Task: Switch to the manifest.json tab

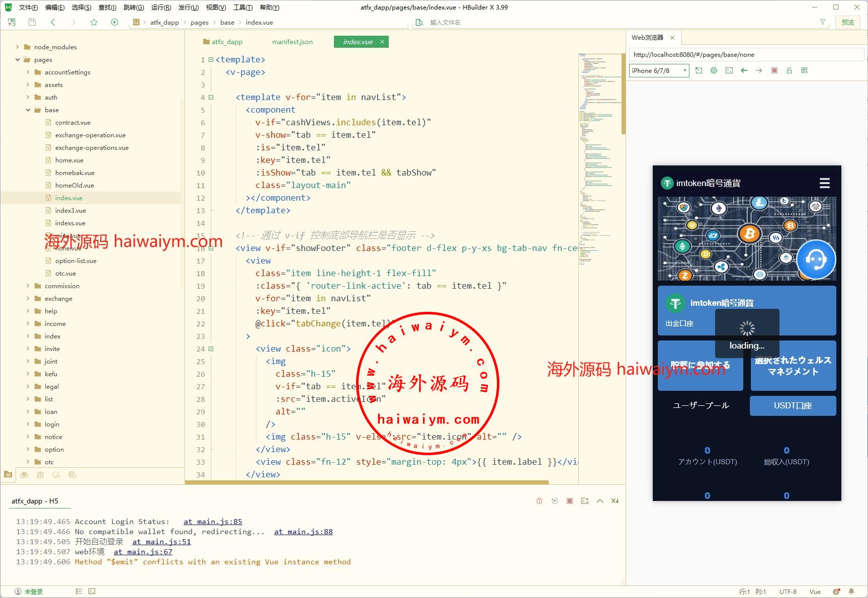Action: pos(292,42)
